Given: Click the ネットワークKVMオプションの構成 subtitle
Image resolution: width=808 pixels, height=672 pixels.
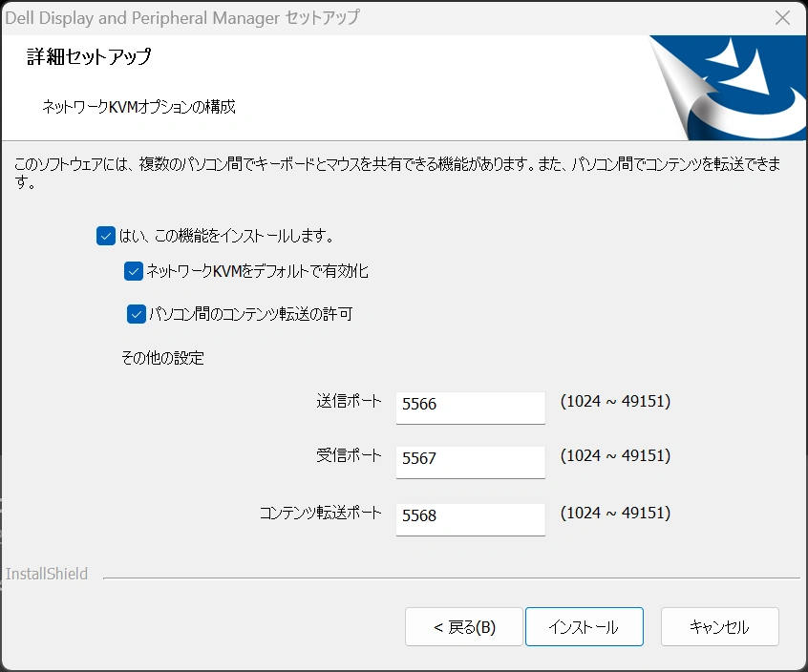Looking at the screenshot, I should pos(139,107).
